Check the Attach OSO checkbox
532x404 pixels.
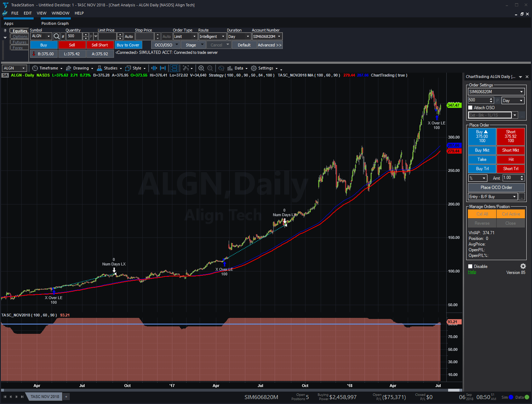click(470, 108)
